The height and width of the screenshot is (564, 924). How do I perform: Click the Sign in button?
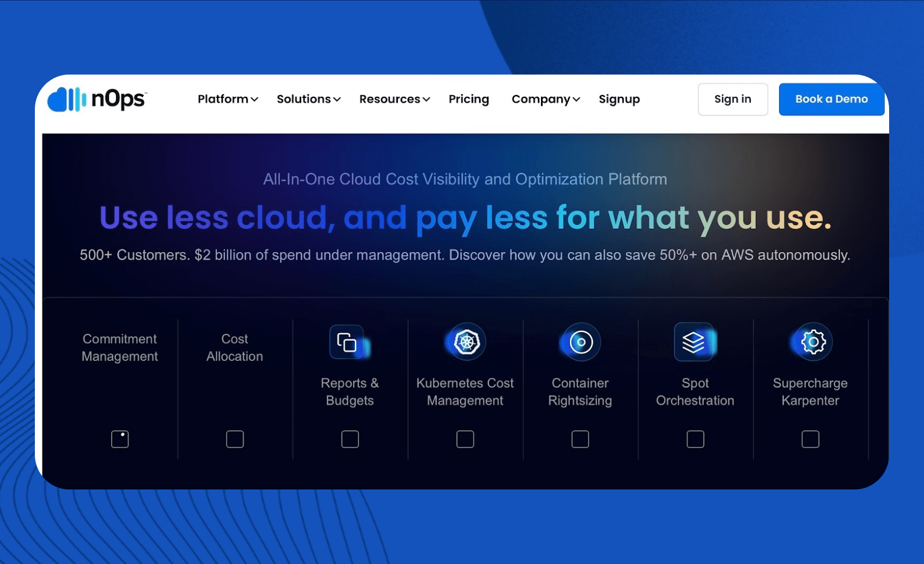coord(733,99)
